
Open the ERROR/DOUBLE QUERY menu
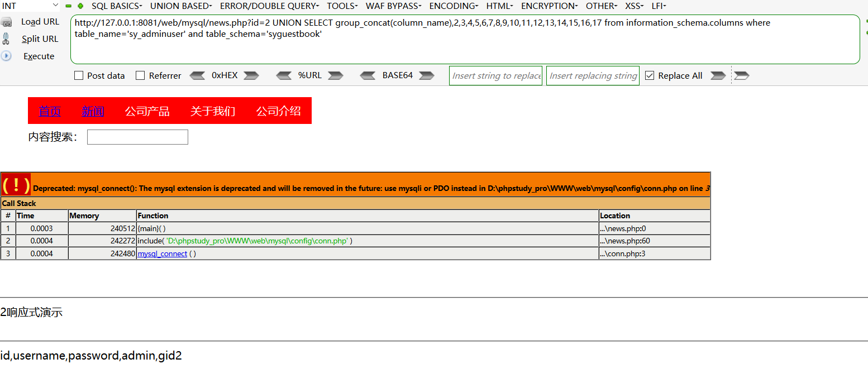pos(269,6)
